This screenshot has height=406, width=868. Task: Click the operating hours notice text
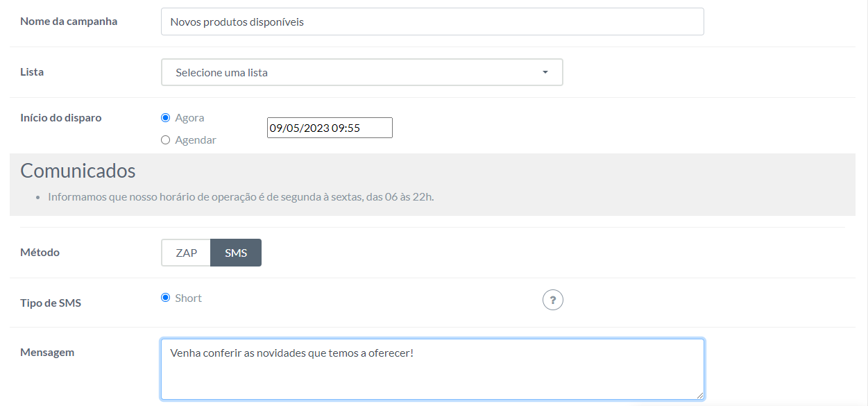241,197
